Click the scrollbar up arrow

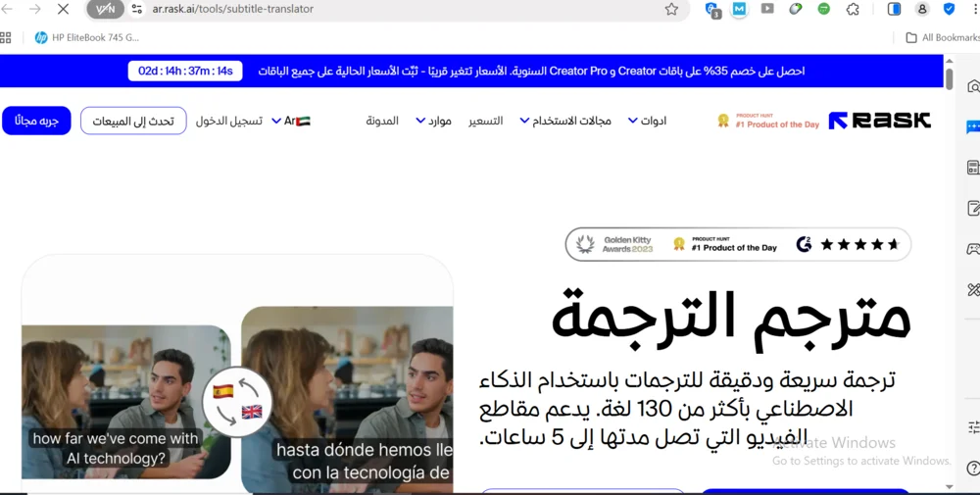[949, 61]
